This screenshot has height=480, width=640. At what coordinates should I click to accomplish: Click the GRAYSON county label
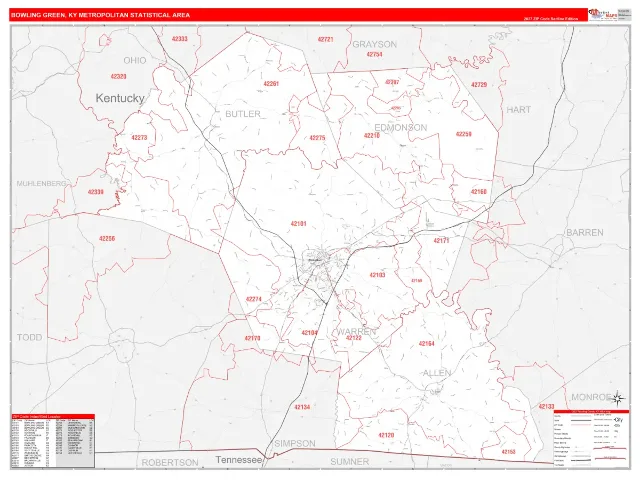[374, 44]
